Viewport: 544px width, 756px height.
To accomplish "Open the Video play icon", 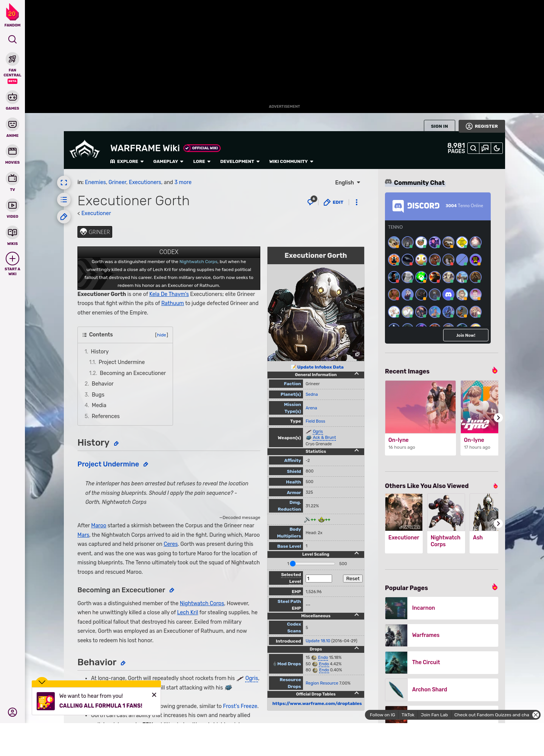I will pyautogui.click(x=12, y=205).
